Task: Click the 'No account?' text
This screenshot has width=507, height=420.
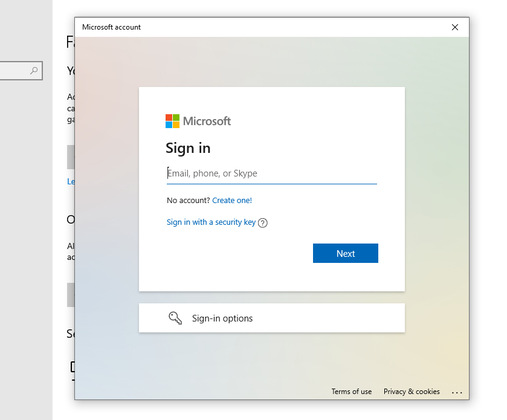Action: (x=188, y=201)
